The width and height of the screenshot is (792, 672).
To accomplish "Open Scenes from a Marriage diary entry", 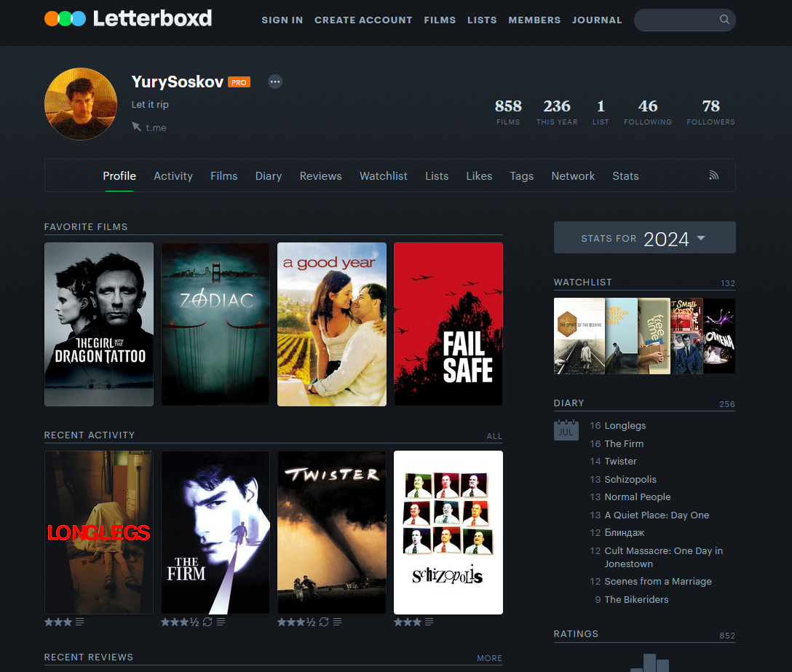I will [x=658, y=582].
